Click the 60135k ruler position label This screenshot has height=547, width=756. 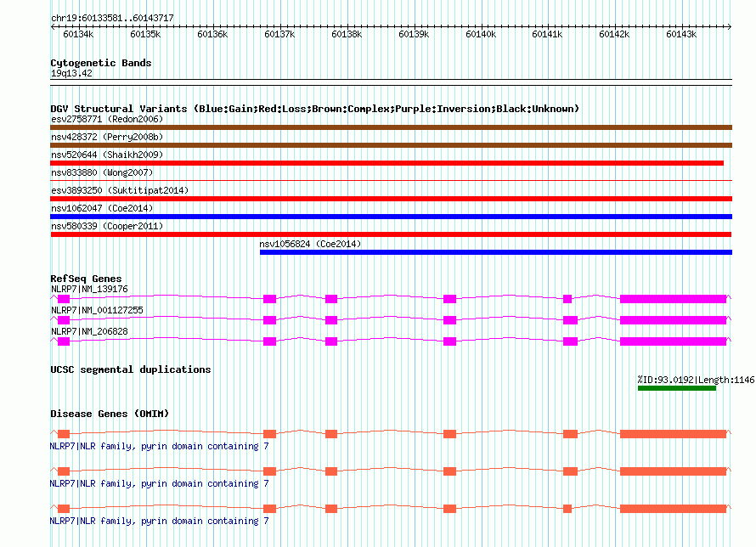145,34
